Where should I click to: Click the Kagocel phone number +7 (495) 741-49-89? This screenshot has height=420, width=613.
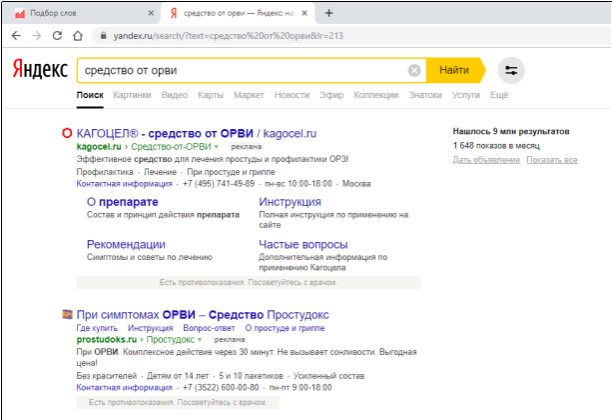pos(219,184)
